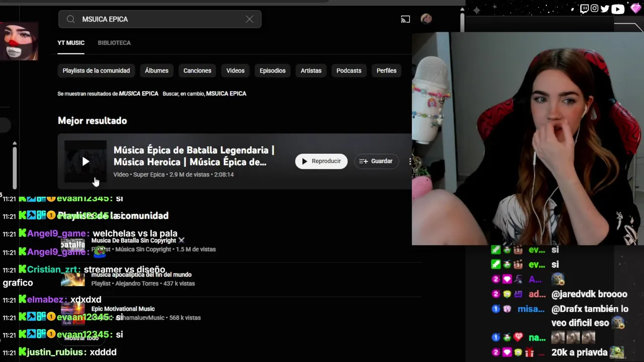This screenshot has height=362, width=644.
Task: Click the Reproducir button
Action: 321,161
